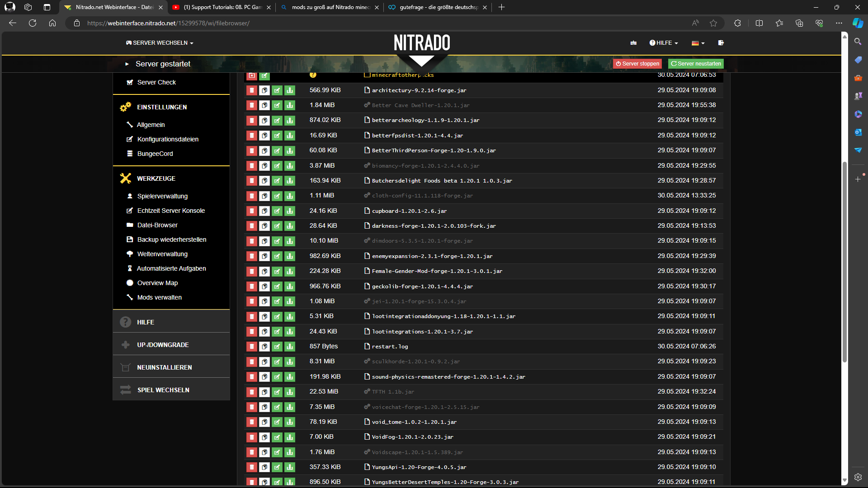
Task: Expand the SERVER WECHSELN dropdown
Action: (160, 43)
